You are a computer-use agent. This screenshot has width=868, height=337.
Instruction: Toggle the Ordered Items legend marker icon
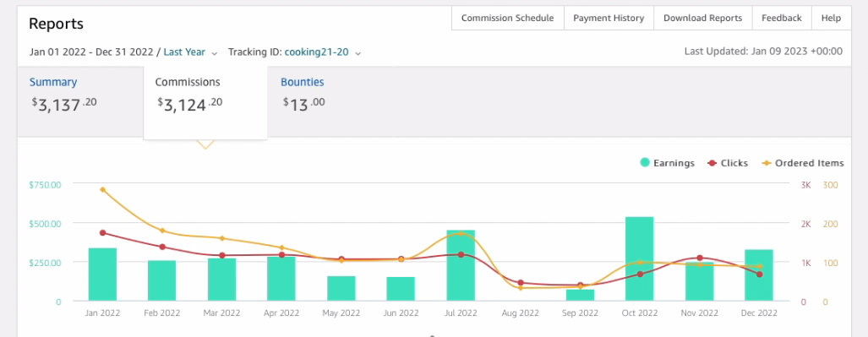(767, 163)
